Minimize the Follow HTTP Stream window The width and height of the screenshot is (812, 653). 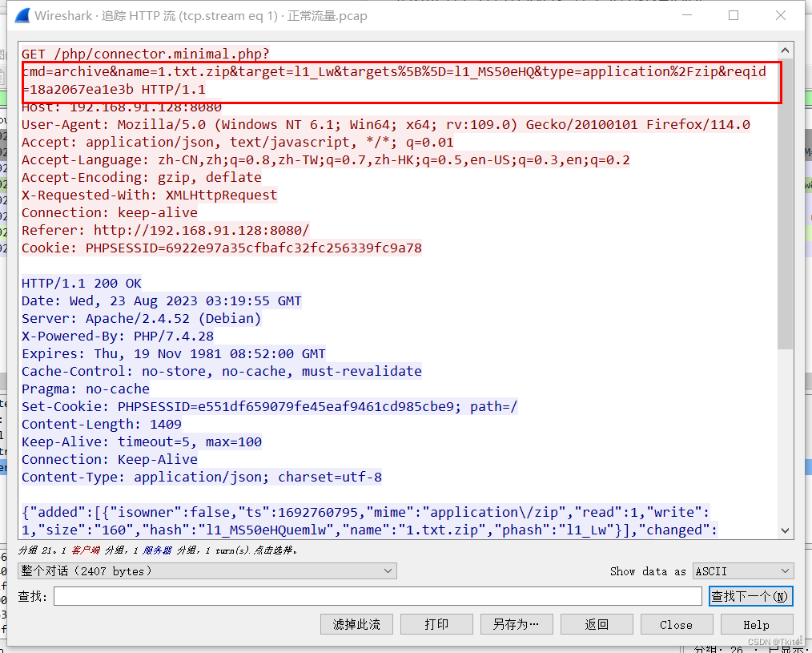pos(687,15)
